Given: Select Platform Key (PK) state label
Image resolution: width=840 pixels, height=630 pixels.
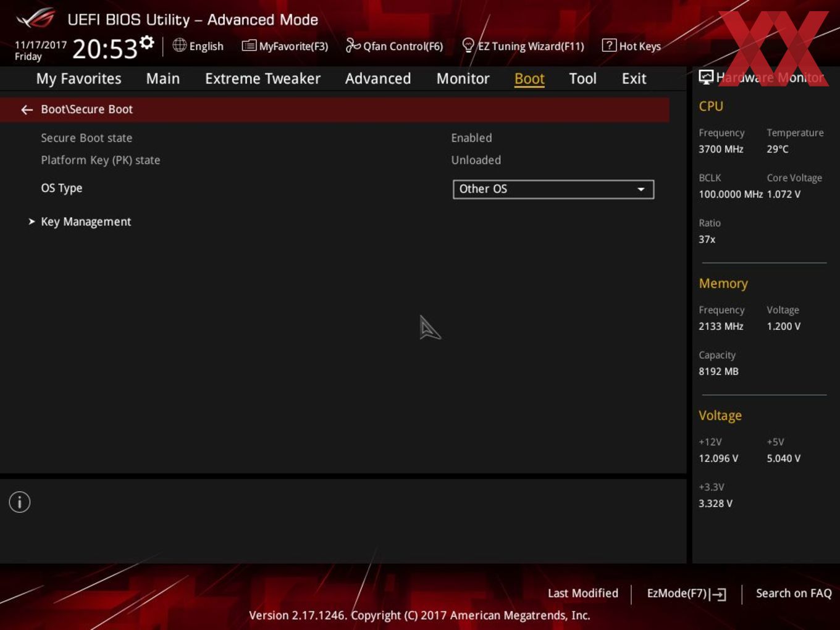Looking at the screenshot, I should (x=101, y=160).
